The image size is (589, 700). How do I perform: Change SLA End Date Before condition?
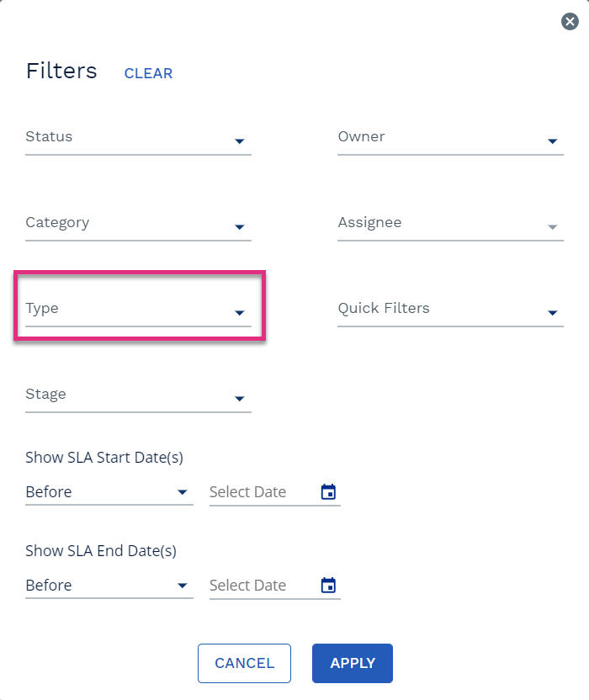click(109, 586)
